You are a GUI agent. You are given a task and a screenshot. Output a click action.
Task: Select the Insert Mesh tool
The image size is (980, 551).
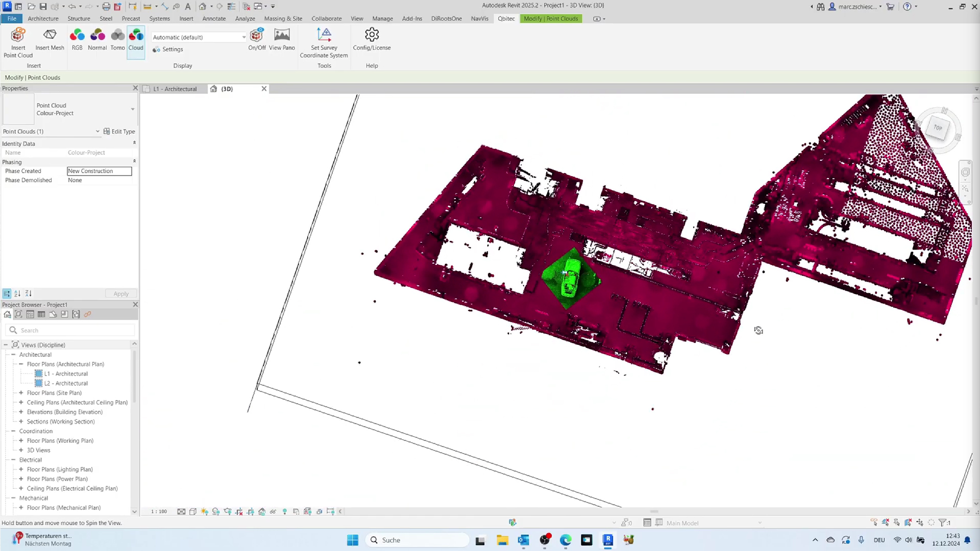click(x=50, y=39)
